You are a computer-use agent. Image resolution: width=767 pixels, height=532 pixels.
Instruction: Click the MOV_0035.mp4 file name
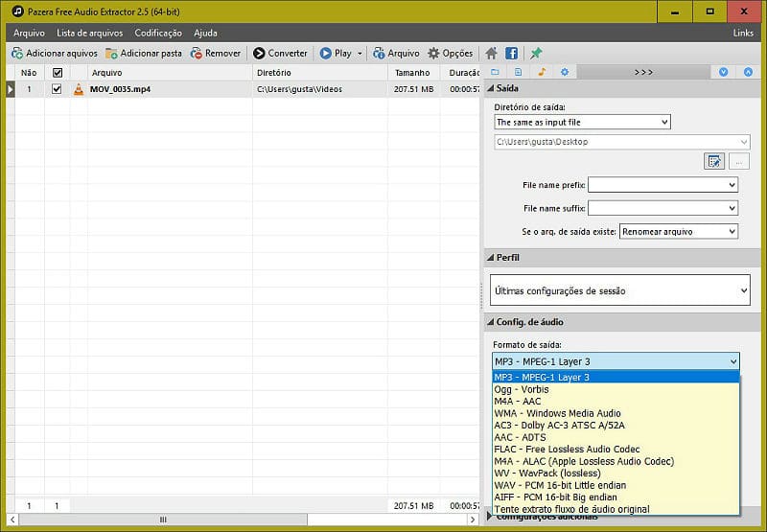pyautogui.click(x=121, y=89)
